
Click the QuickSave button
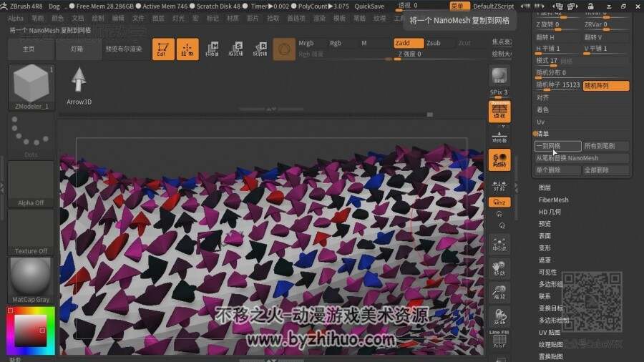[369, 6]
